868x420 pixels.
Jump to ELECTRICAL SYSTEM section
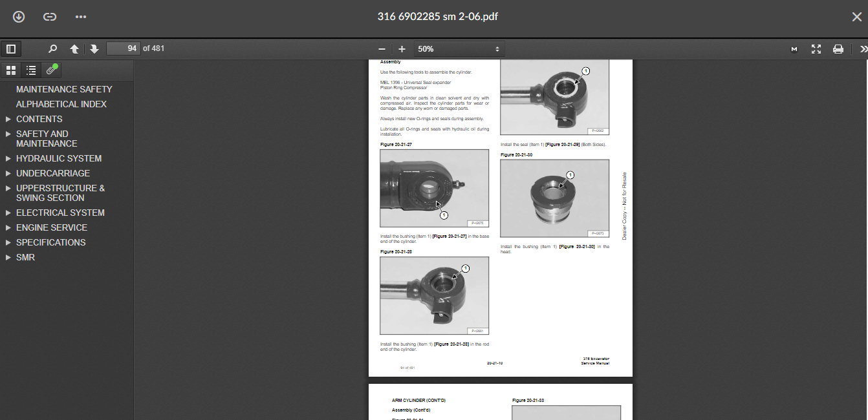(x=60, y=213)
